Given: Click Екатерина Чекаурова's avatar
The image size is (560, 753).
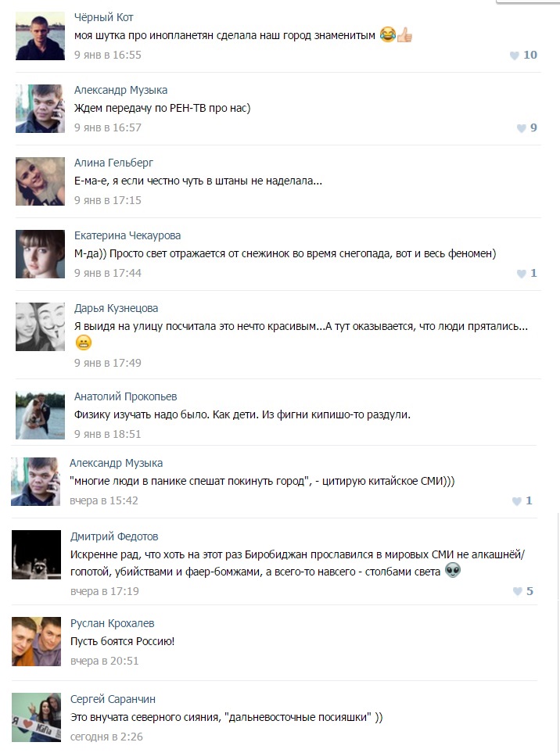Looking at the screenshot, I should click(x=40, y=254).
